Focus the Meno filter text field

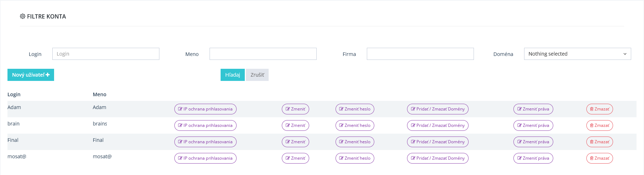click(263, 54)
